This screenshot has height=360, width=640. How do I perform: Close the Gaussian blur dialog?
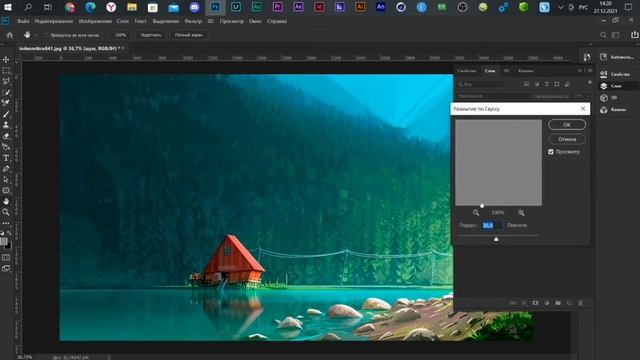[x=583, y=109]
